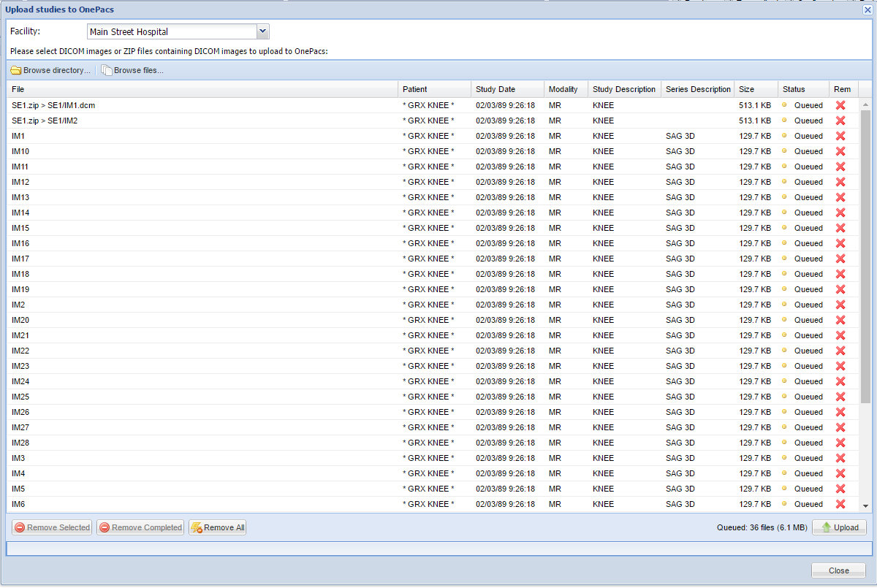The image size is (877, 588).
Task: Remove IM6 using its red X icon
Action: pyautogui.click(x=840, y=504)
